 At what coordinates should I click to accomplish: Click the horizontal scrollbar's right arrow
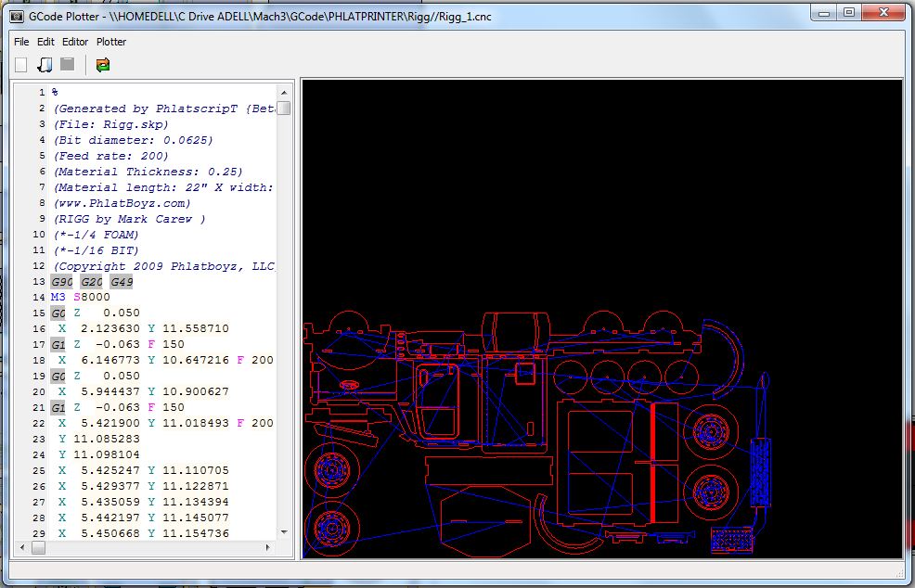pos(270,548)
